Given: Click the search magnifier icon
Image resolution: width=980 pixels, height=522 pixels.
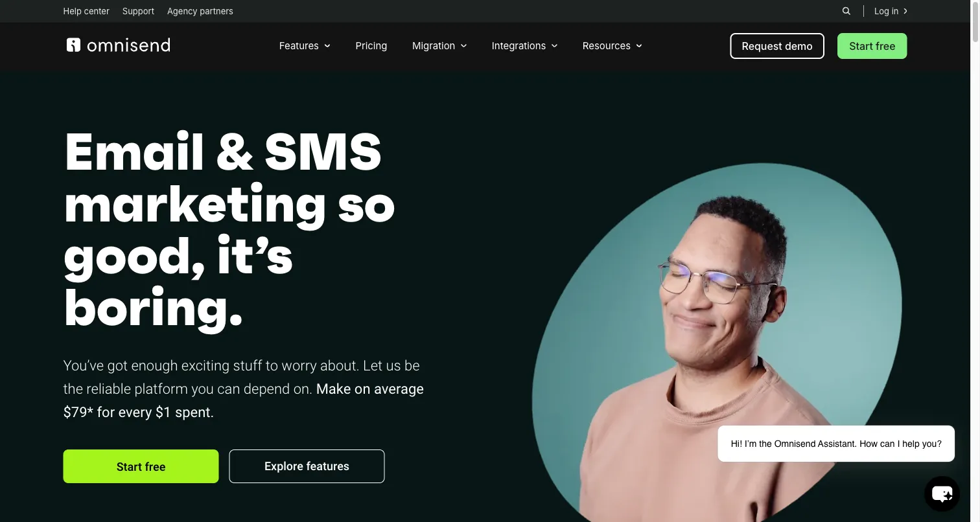Looking at the screenshot, I should coord(846,11).
